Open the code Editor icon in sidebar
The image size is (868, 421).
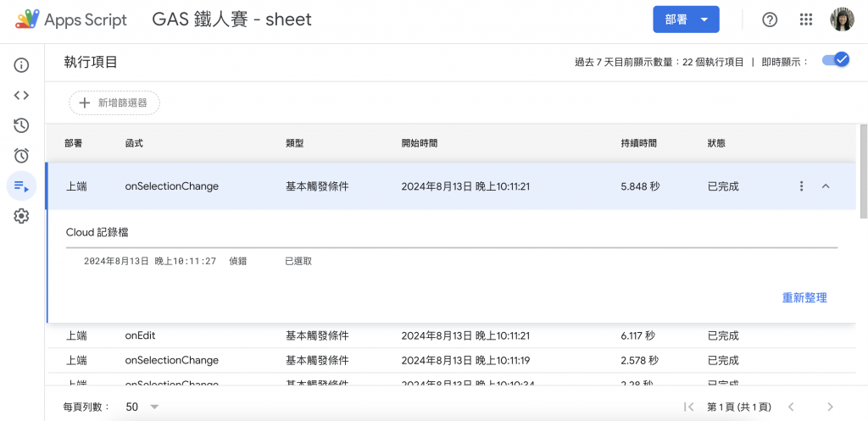(22, 96)
